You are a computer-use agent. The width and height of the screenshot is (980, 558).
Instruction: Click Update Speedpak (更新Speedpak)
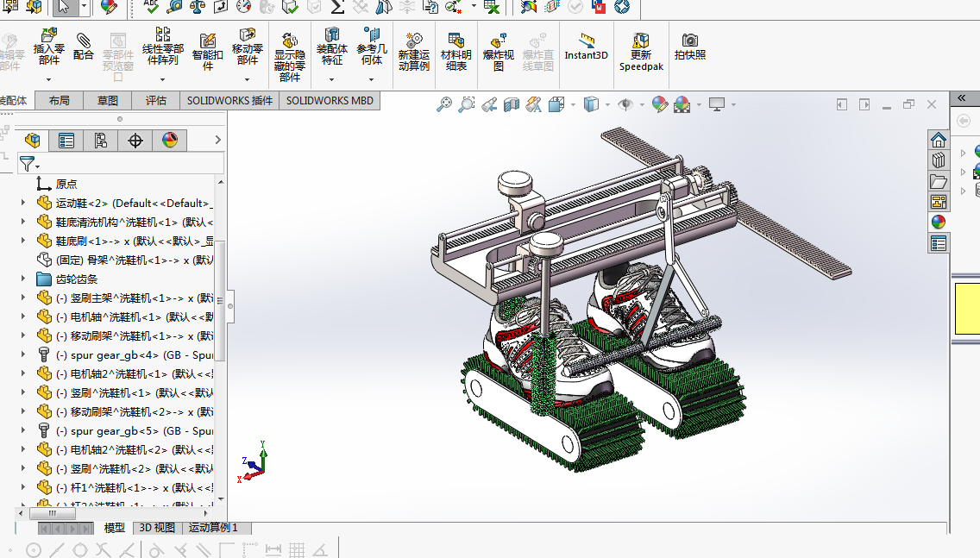pos(641,51)
